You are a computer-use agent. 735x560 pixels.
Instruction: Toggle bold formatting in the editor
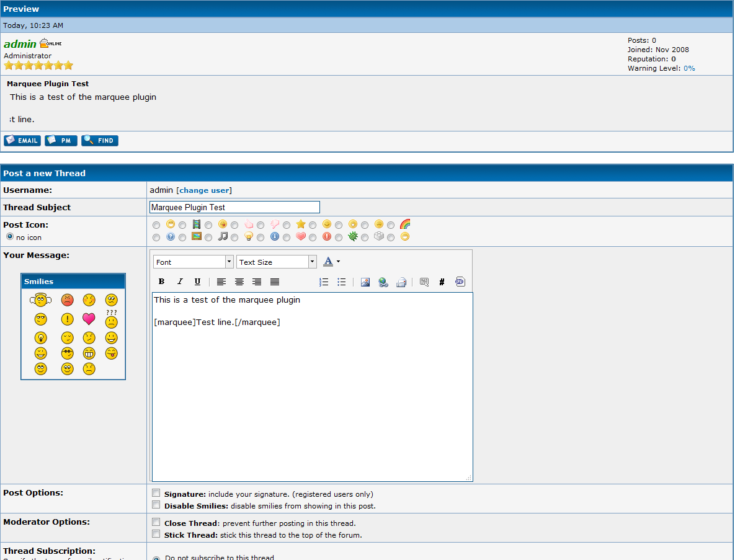click(161, 282)
